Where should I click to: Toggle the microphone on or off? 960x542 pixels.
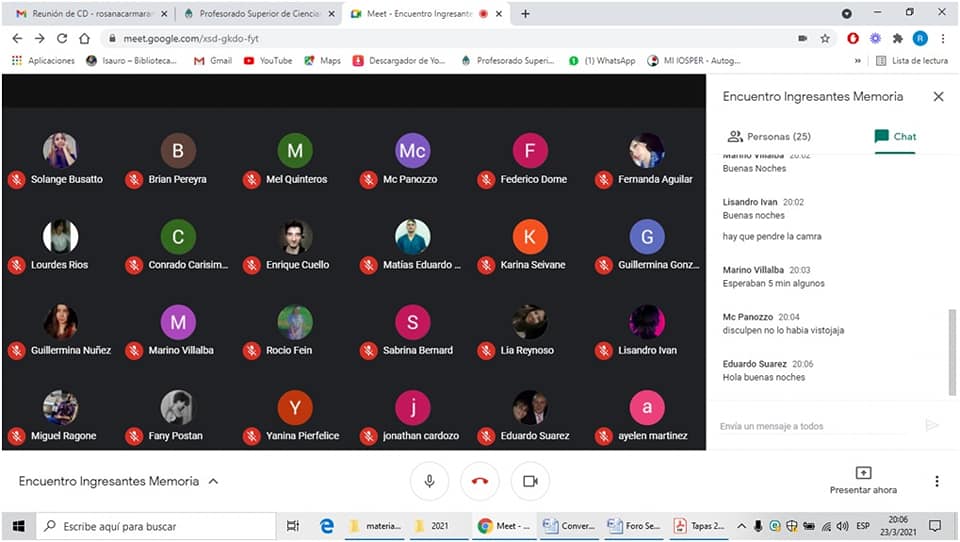click(x=429, y=481)
